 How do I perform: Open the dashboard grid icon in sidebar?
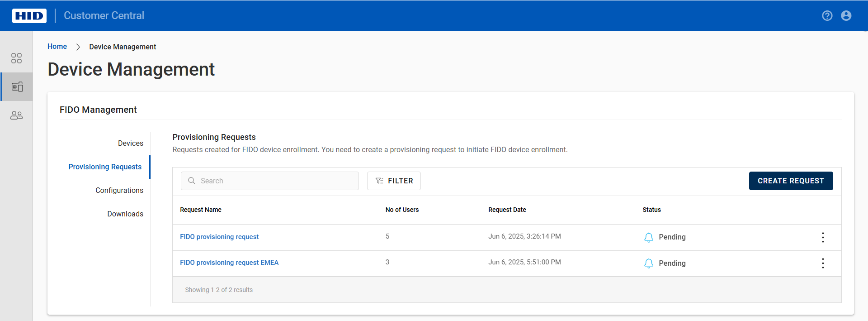tap(16, 58)
